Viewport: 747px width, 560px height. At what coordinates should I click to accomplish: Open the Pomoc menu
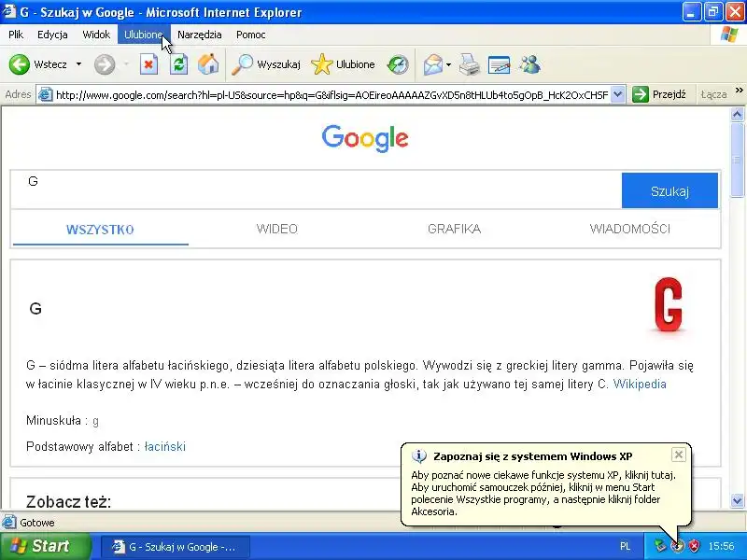coord(250,35)
